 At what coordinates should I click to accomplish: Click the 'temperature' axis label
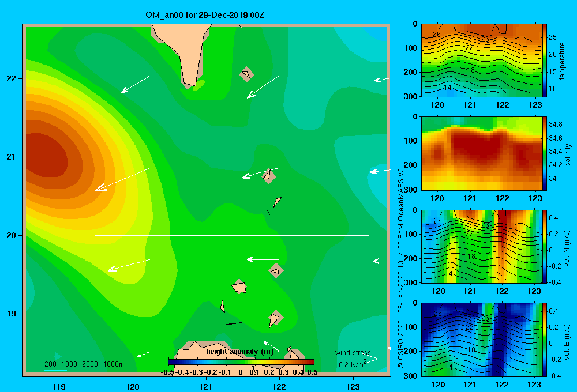tap(562, 61)
